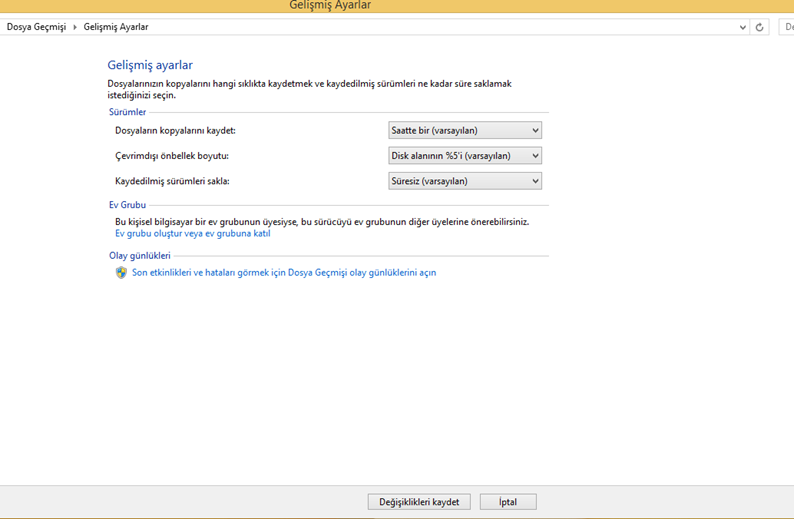Click the 'Kaydedilmiş sürümleri sakla:' label

click(172, 181)
